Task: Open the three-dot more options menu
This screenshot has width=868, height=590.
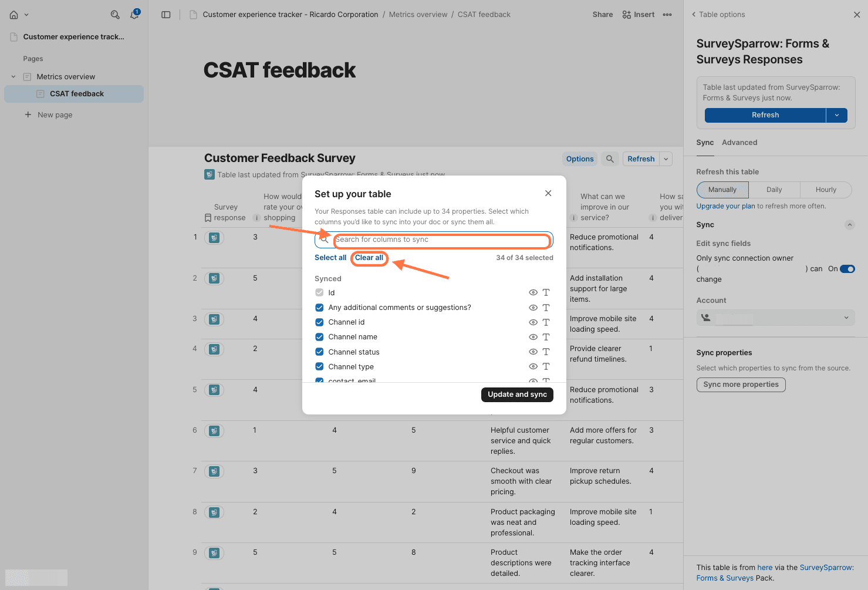Action: (x=667, y=15)
